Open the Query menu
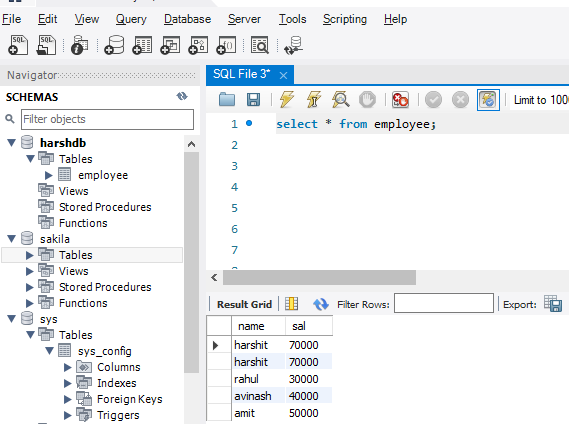 [131, 19]
